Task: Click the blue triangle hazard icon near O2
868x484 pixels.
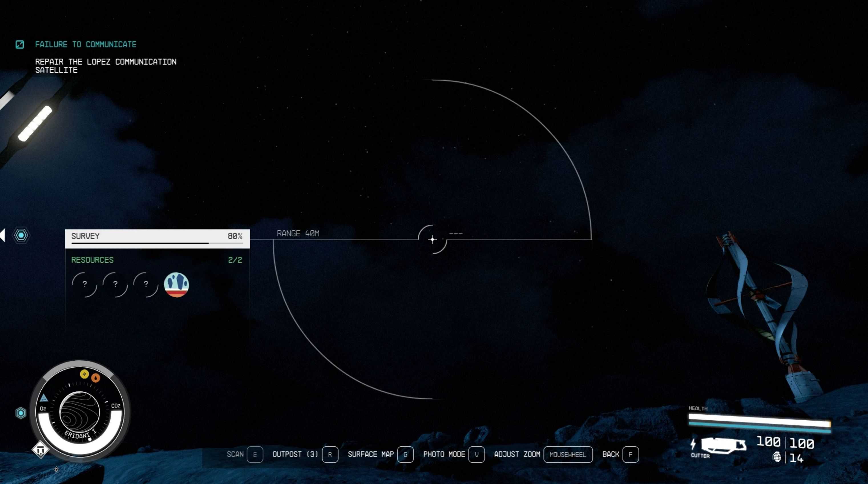Action: [44, 398]
